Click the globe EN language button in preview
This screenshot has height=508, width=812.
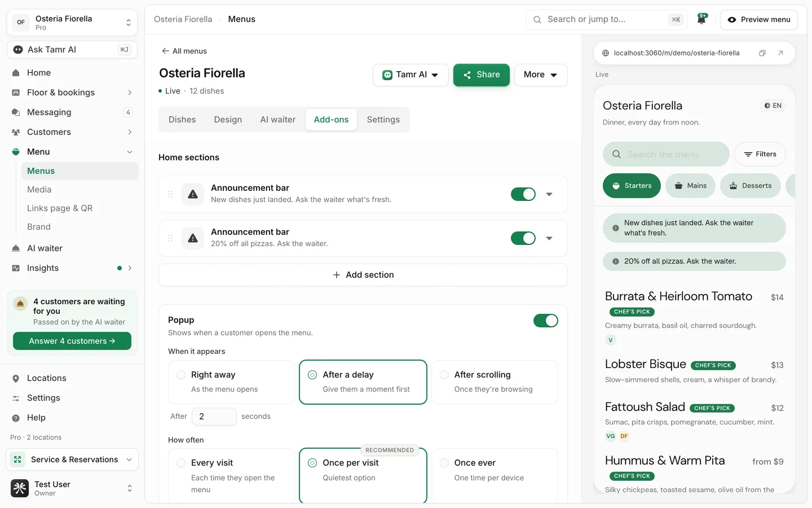pos(773,106)
